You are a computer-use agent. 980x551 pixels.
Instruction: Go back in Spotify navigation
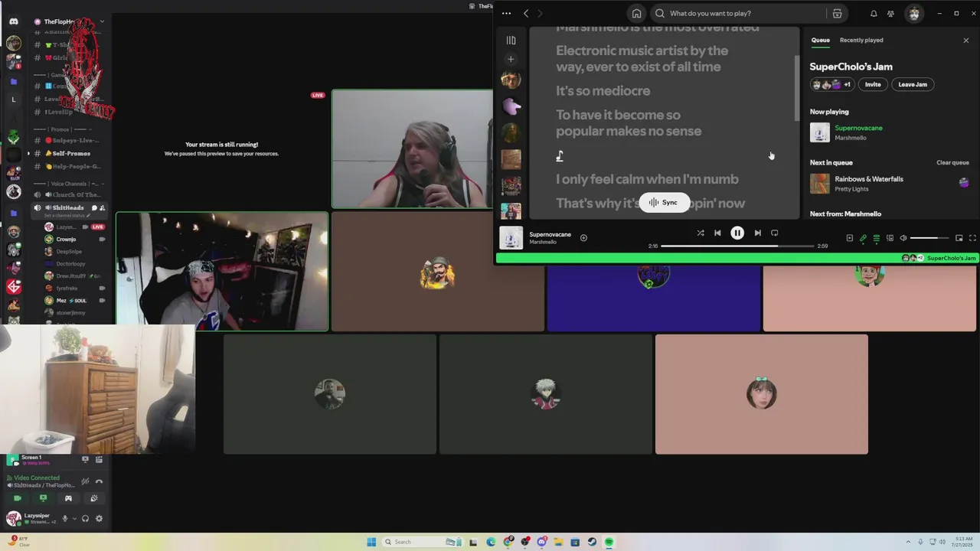coord(526,13)
